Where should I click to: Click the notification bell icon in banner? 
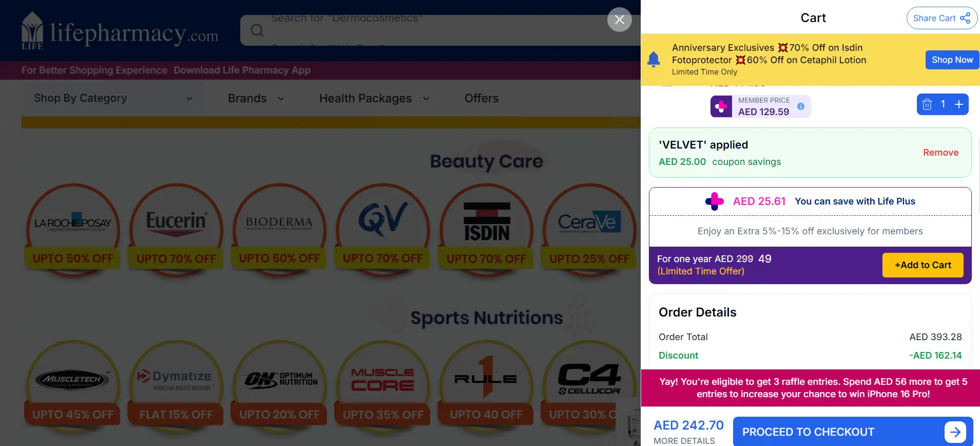coord(654,60)
